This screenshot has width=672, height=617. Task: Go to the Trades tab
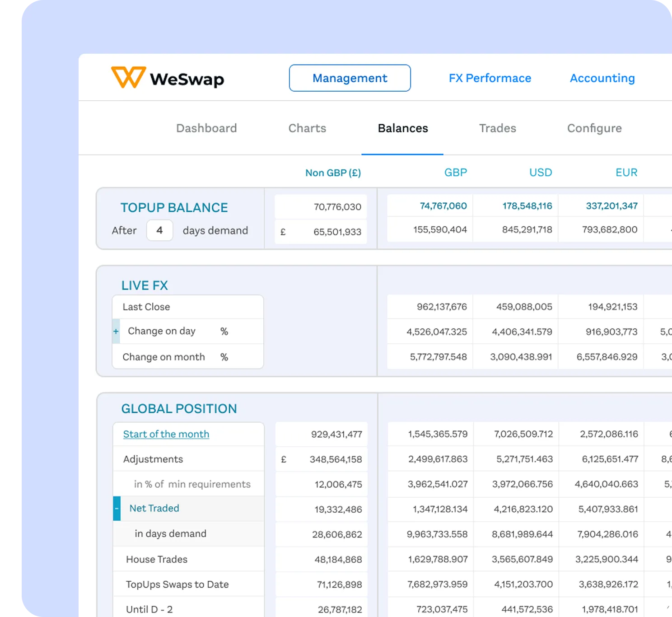497,128
